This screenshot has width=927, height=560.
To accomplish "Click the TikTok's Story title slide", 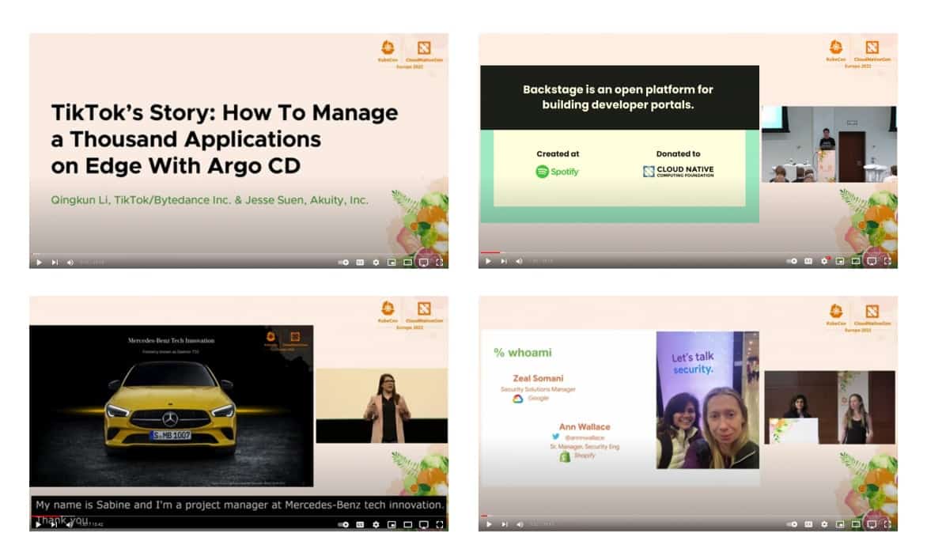I will pos(225,139).
